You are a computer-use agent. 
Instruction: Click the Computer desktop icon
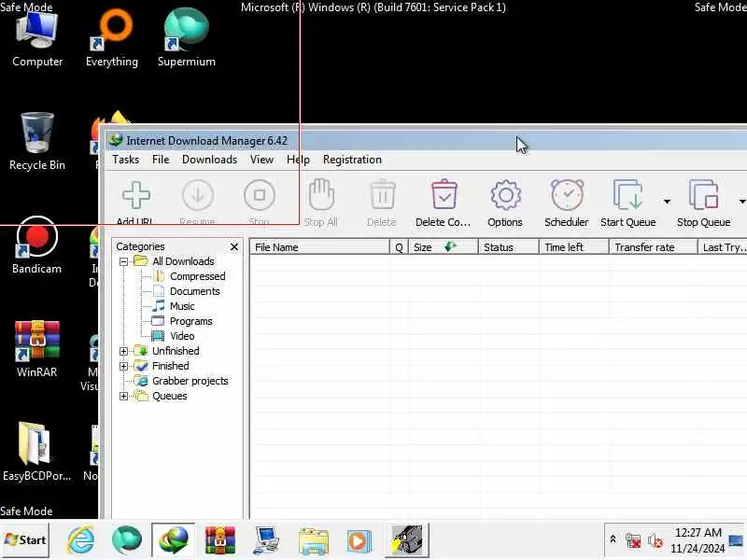click(x=37, y=39)
